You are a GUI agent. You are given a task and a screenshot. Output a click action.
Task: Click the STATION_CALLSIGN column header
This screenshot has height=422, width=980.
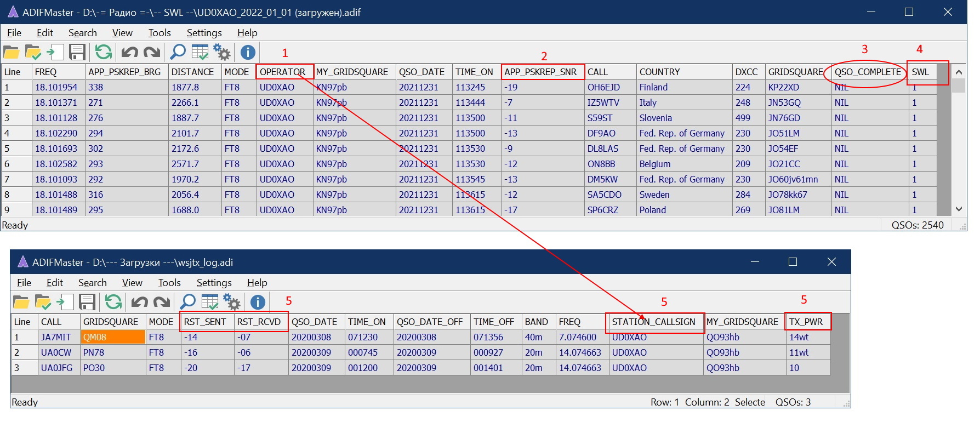[x=656, y=322]
